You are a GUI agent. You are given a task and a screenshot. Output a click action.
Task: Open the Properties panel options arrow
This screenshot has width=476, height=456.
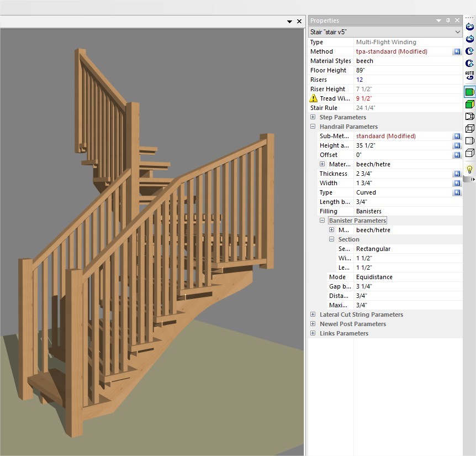click(x=438, y=20)
